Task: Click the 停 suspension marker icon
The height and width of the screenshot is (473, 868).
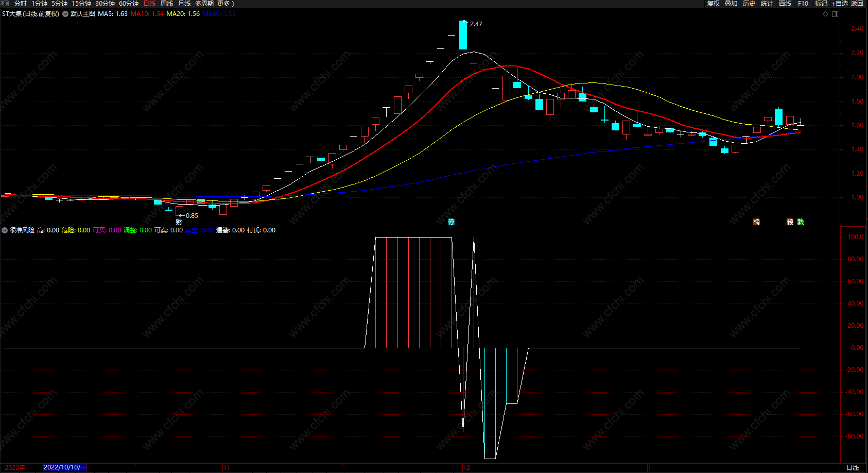Action: 451,222
